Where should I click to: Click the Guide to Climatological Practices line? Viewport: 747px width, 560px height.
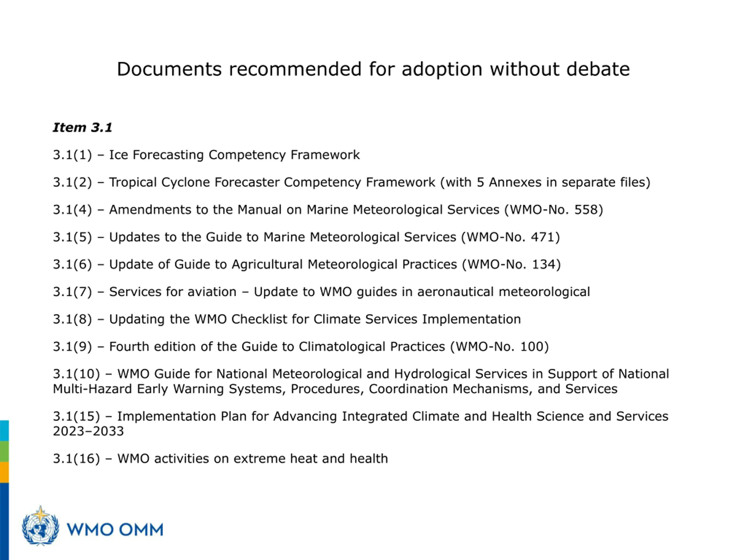pos(301,346)
